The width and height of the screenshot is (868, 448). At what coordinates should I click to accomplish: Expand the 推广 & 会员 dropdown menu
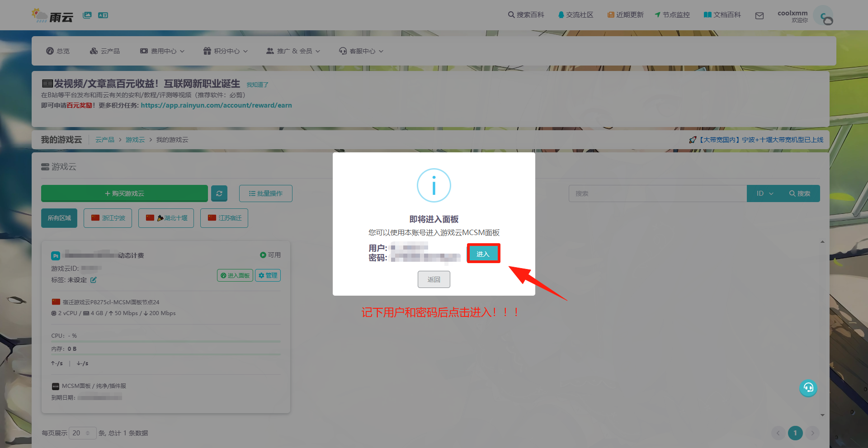click(x=293, y=51)
